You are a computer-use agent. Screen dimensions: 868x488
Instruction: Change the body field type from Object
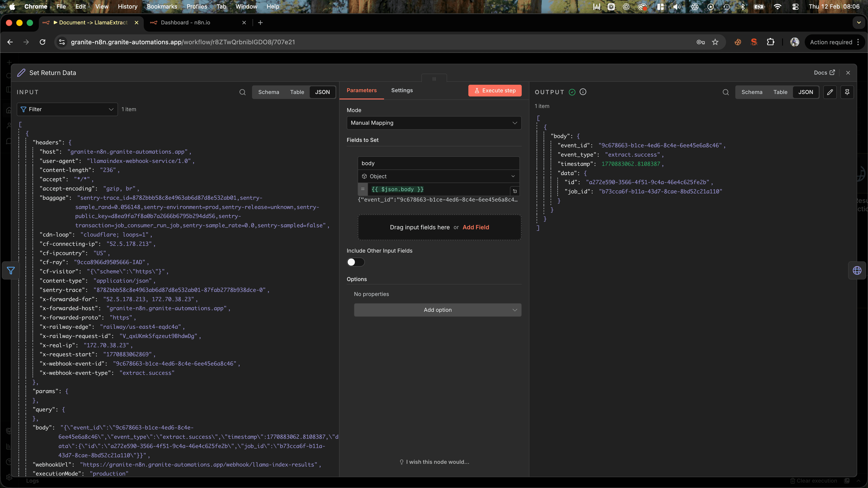pyautogui.click(x=438, y=176)
